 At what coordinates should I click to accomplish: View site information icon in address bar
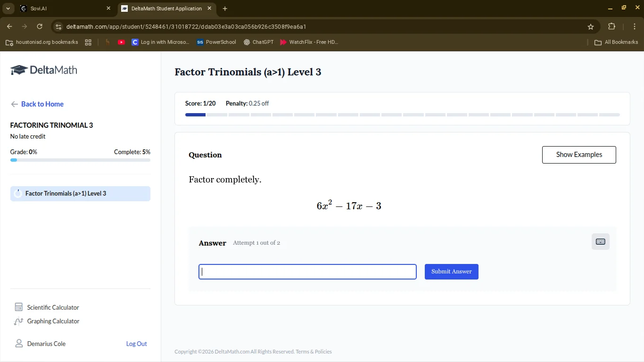click(x=58, y=27)
